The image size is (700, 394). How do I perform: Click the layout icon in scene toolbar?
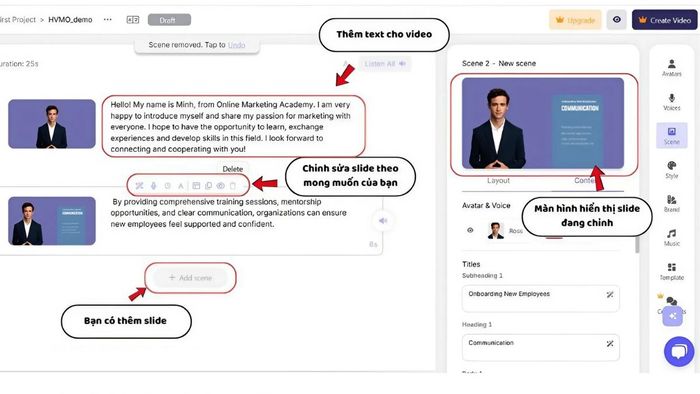pos(196,186)
